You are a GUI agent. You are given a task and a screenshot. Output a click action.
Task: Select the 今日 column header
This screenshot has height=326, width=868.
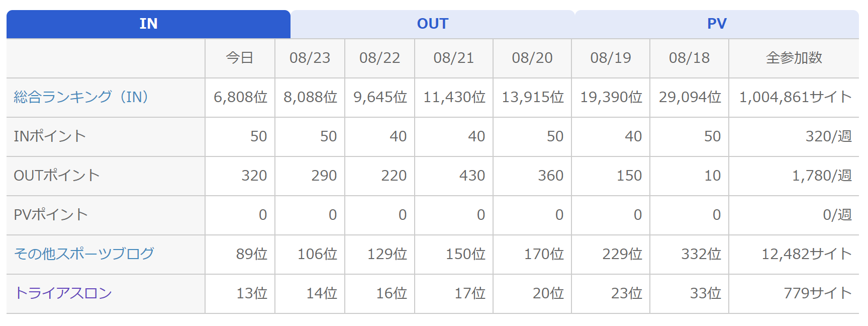pyautogui.click(x=240, y=58)
